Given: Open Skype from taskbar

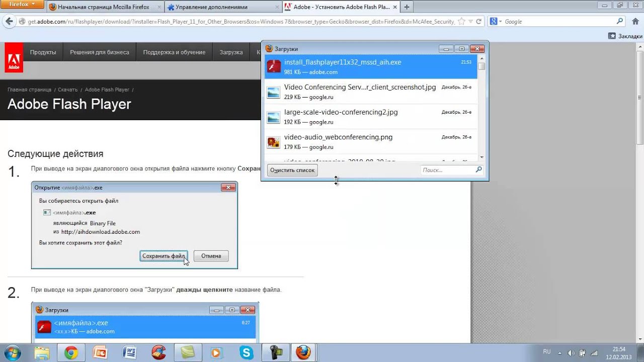Looking at the screenshot, I should (247, 353).
